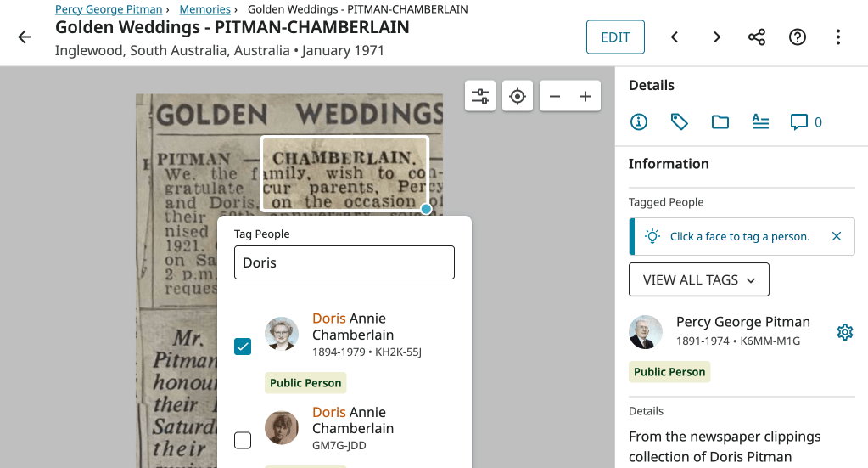Viewport: 868px width, 468px height.
Task: Click the EDIT button
Action: pyautogui.click(x=615, y=37)
